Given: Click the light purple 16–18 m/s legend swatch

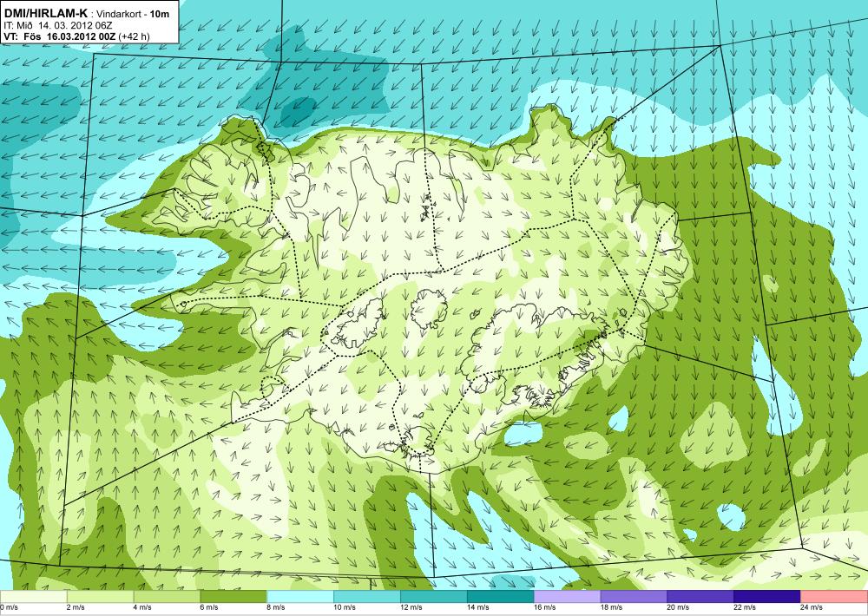Looking at the screenshot, I should click(x=567, y=596).
